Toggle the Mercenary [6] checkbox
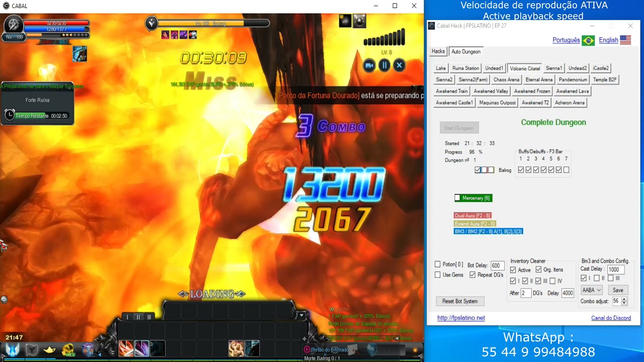 457,198
